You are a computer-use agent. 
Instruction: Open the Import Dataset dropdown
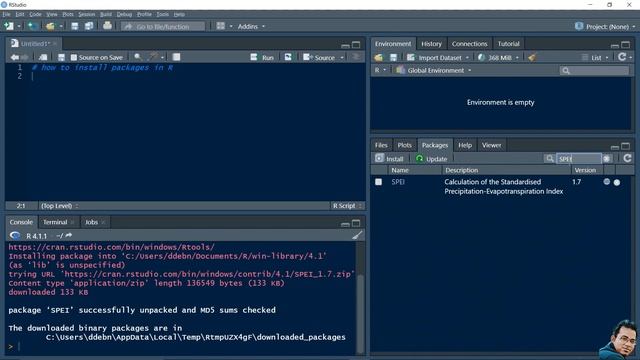(438, 58)
